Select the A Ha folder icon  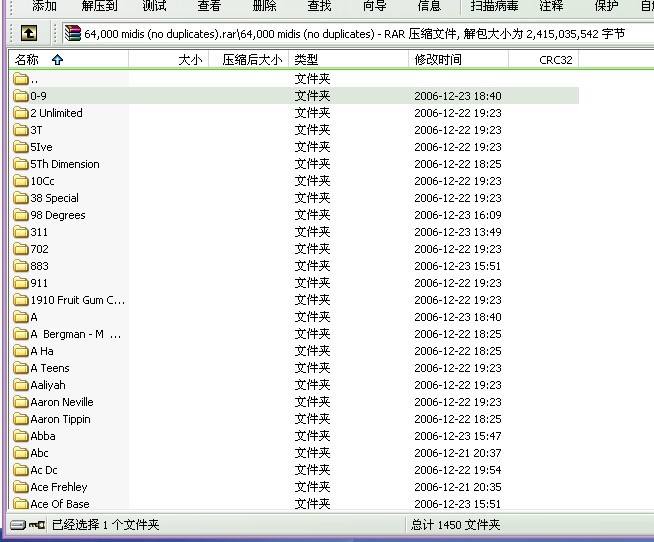(20, 351)
